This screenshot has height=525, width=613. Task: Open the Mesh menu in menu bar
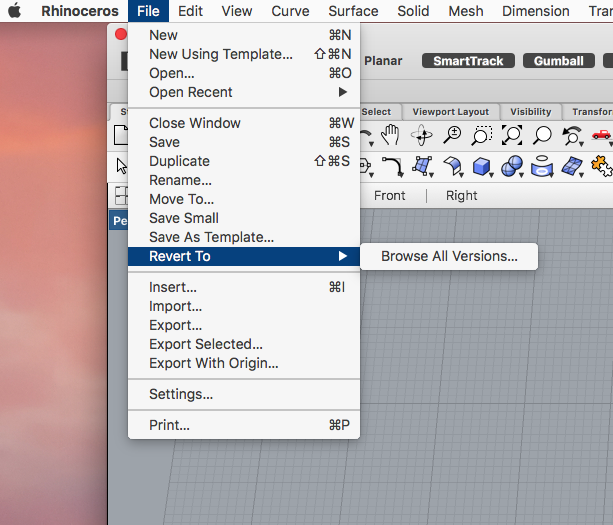pyautogui.click(x=466, y=11)
